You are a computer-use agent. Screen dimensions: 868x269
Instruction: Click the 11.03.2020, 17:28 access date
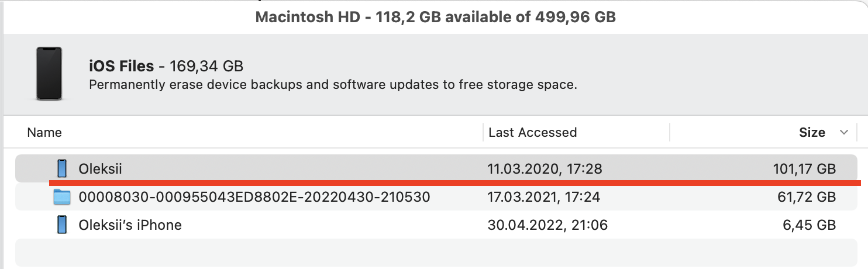(x=545, y=169)
